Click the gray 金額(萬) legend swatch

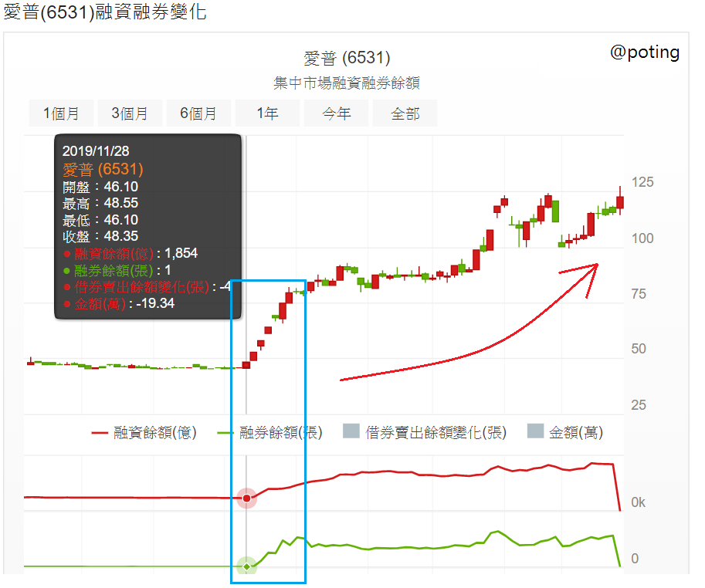click(535, 433)
